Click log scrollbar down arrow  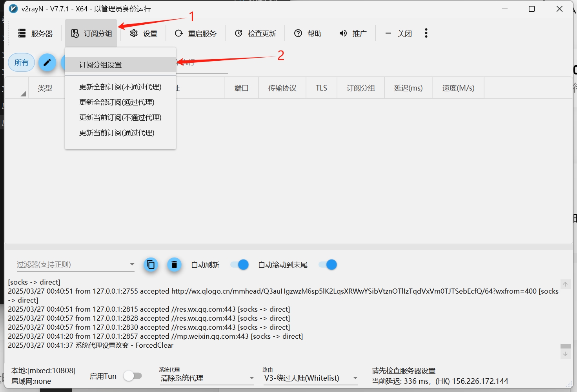coord(565,354)
